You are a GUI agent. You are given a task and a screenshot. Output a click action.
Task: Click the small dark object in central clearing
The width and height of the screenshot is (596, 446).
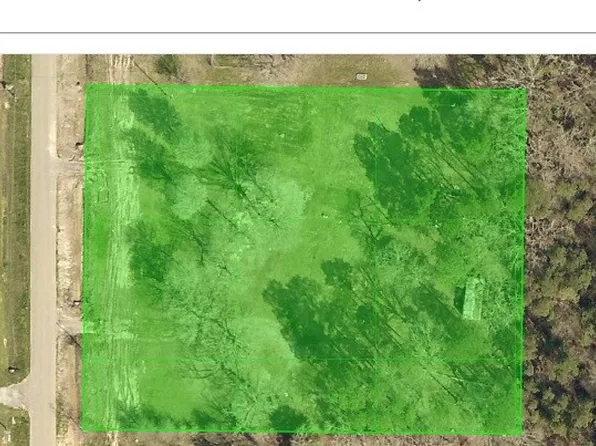(x=324, y=215)
